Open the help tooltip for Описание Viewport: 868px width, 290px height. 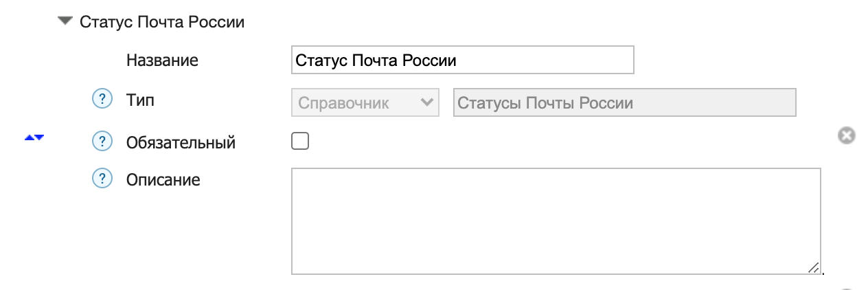[x=102, y=179]
